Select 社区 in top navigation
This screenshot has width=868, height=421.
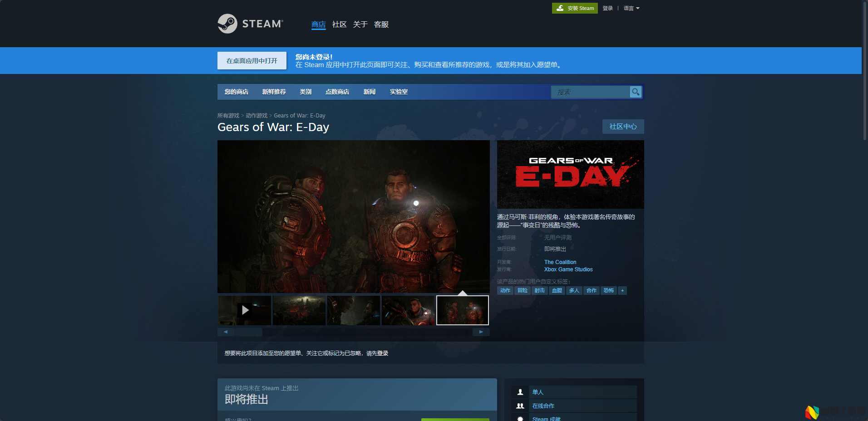340,24
